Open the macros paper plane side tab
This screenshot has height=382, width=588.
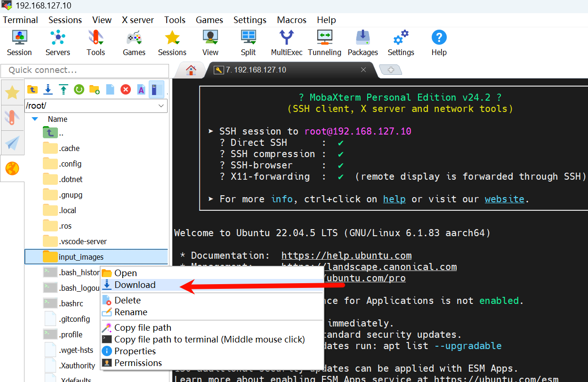(12, 143)
